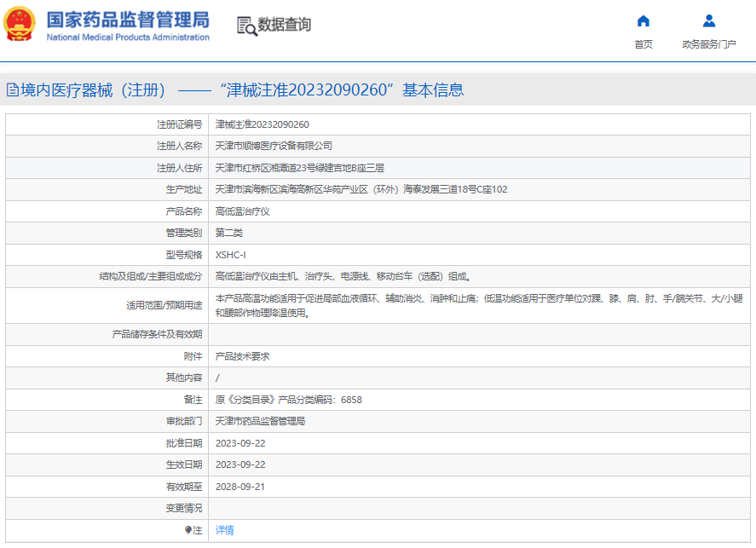Select the 其他内容 slash value
The image size is (756, 548).
[x=217, y=378]
